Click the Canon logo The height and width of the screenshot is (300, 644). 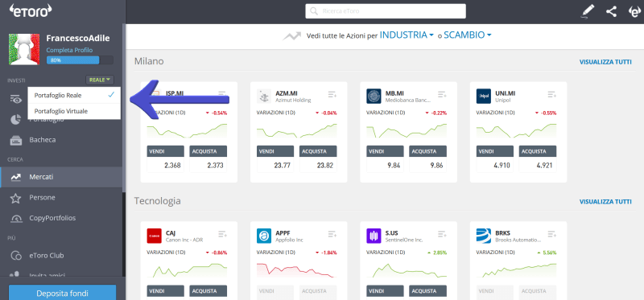pos(155,236)
